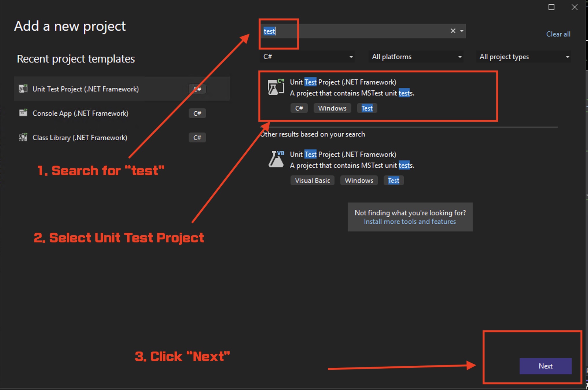588x390 pixels.
Task: Maximize the Add a new project dialog
Action: click(551, 7)
